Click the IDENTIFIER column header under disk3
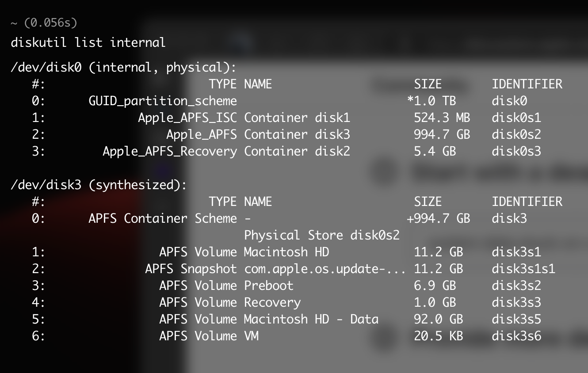This screenshot has height=373, width=588. point(527,202)
